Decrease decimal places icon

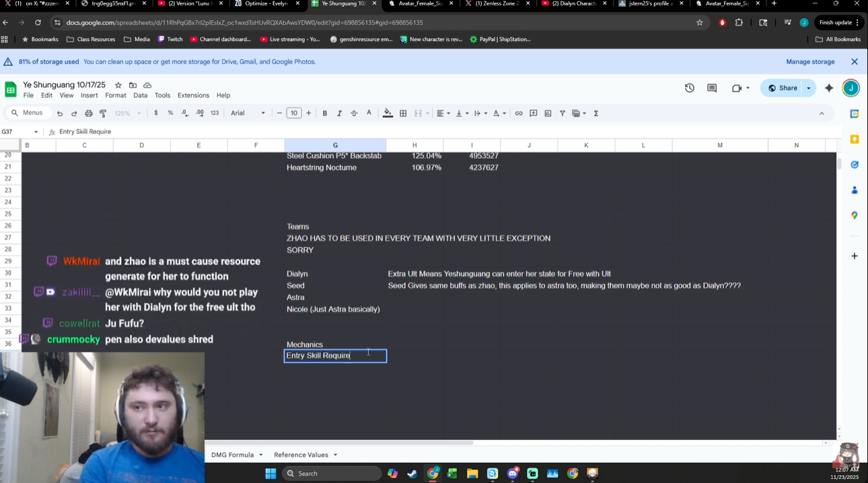[185, 113]
